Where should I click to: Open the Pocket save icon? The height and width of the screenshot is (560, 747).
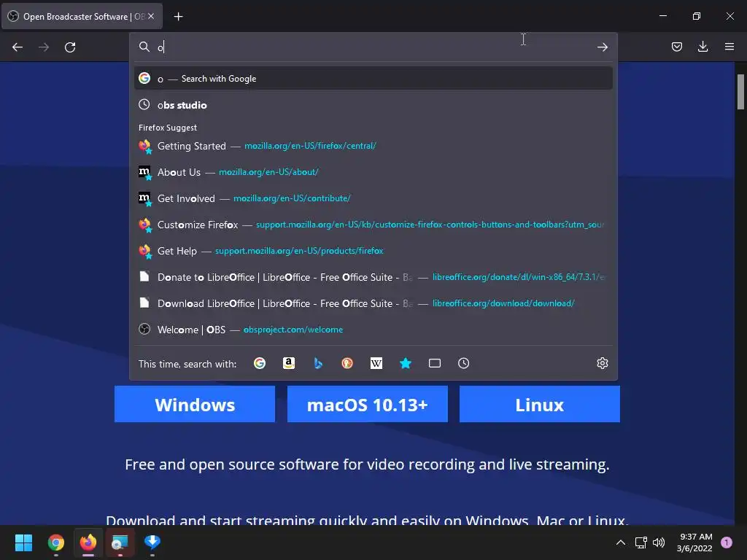[x=676, y=47]
